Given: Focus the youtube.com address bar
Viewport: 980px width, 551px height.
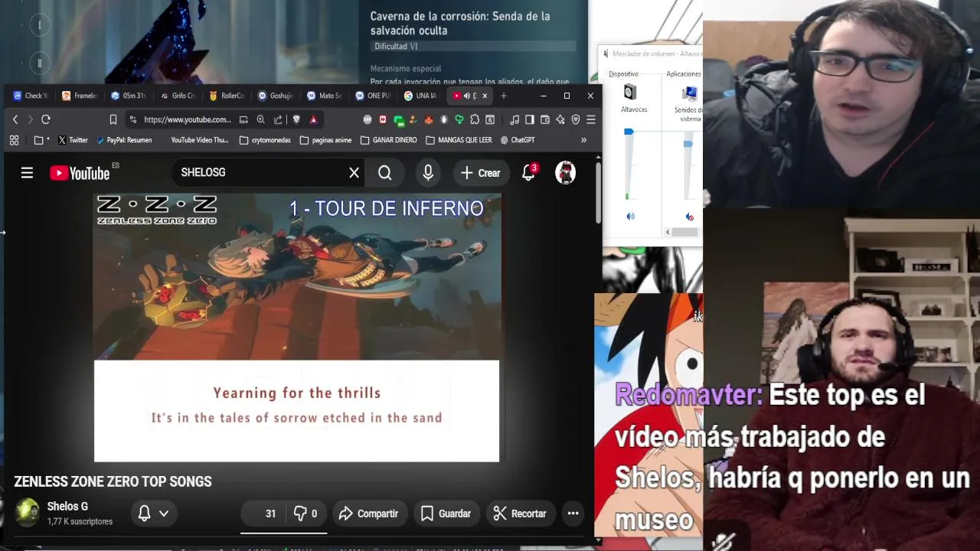Looking at the screenshot, I should point(188,119).
